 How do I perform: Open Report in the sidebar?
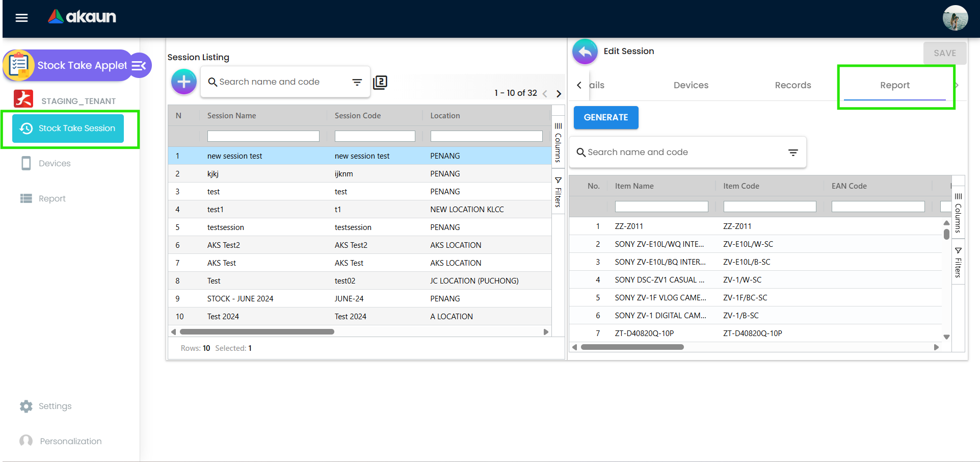(x=52, y=198)
